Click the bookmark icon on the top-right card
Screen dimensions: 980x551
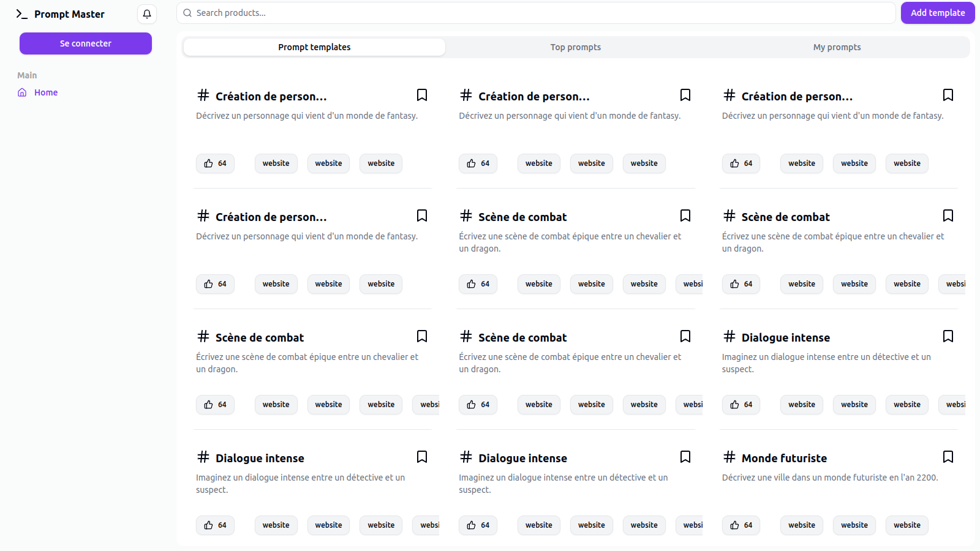click(948, 95)
